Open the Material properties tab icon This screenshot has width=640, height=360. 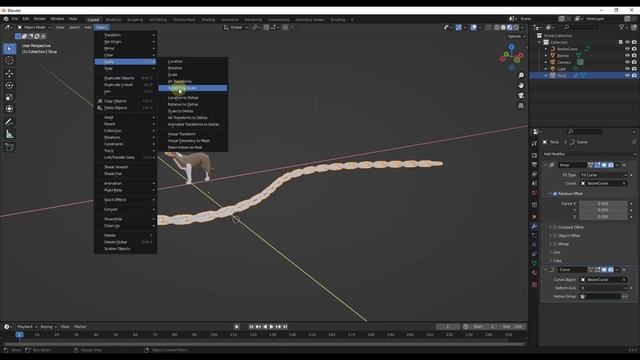tap(534, 273)
